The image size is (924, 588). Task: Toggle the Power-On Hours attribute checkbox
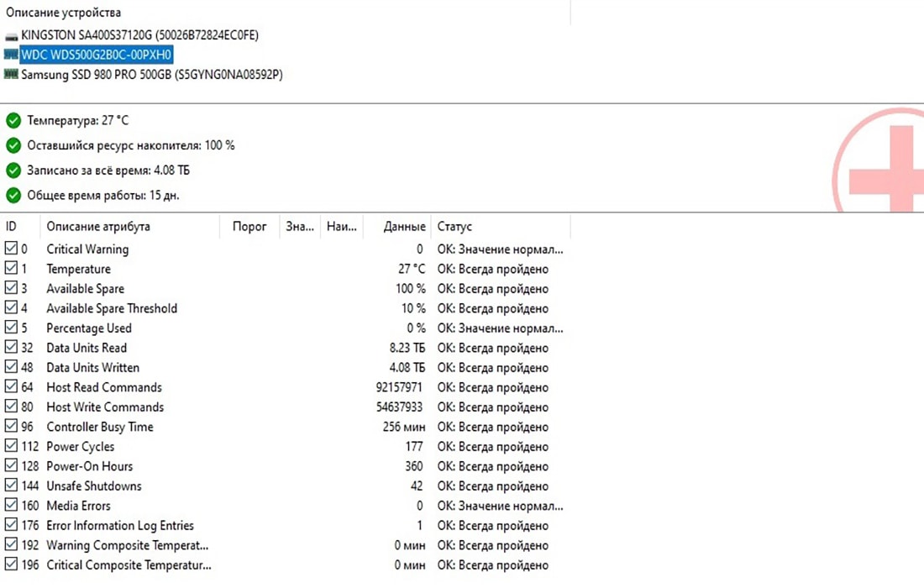point(11,466)
